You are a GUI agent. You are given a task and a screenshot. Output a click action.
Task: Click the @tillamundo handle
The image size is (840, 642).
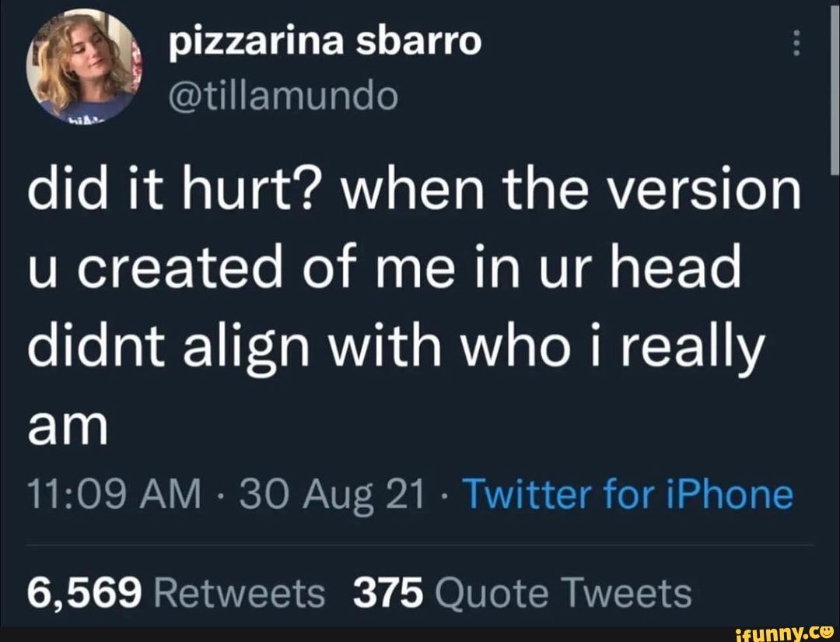[282, 96]
